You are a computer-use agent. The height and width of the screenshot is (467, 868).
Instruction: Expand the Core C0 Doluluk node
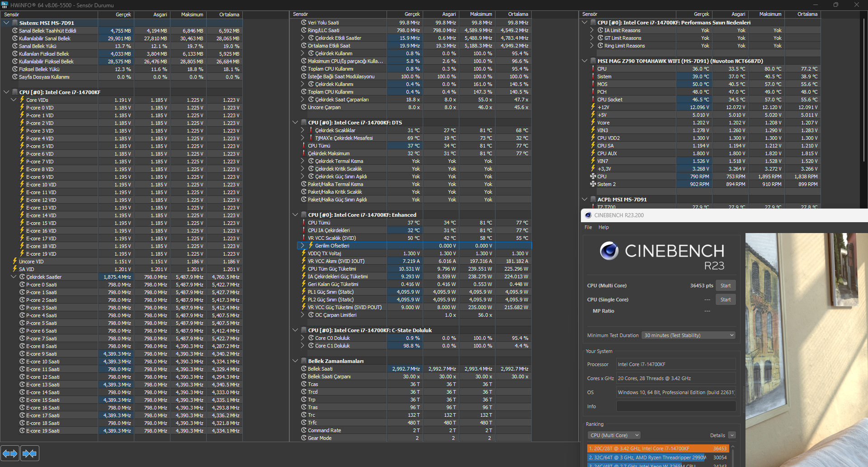click(x=303, y=338)
